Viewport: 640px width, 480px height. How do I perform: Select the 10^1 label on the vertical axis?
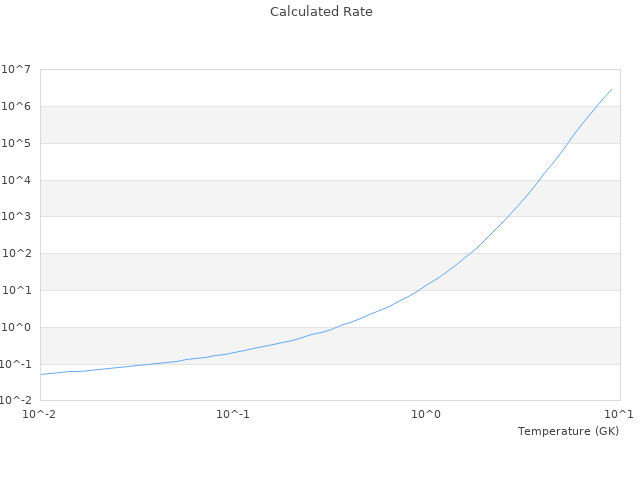[17, 290]
